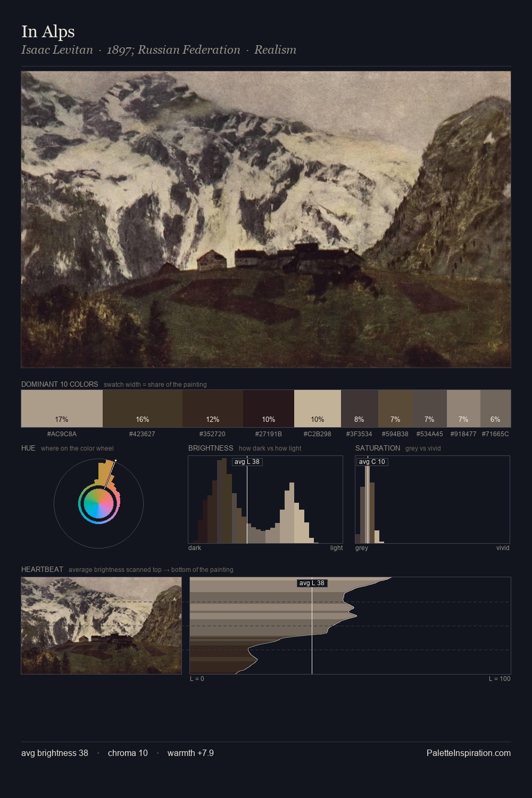Image resolution: width=532 pixels, height=798 pixels.
Task: Click the '#594B38' hex code text
Action: pos(395,434)
